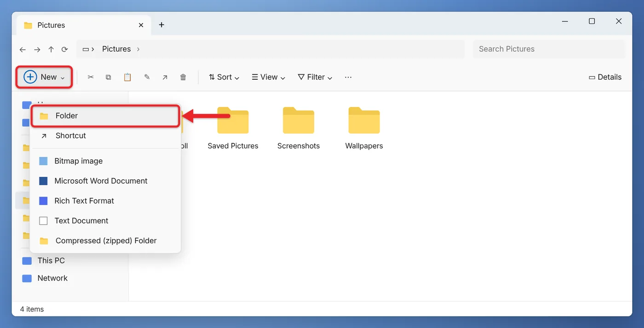
Task: Expand chevron after Pictures in address bar
Action: pyautogui.click(x=138, y=49)
